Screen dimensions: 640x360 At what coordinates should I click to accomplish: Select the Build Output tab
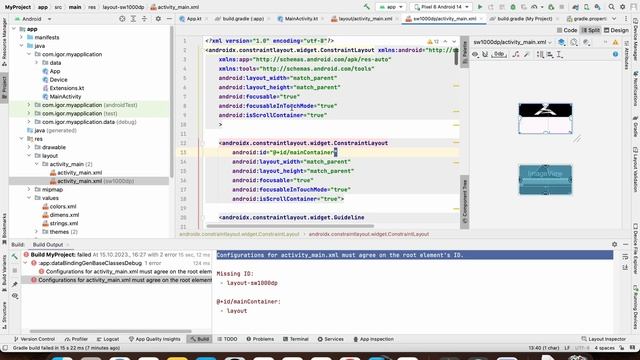tap(48, 244)
